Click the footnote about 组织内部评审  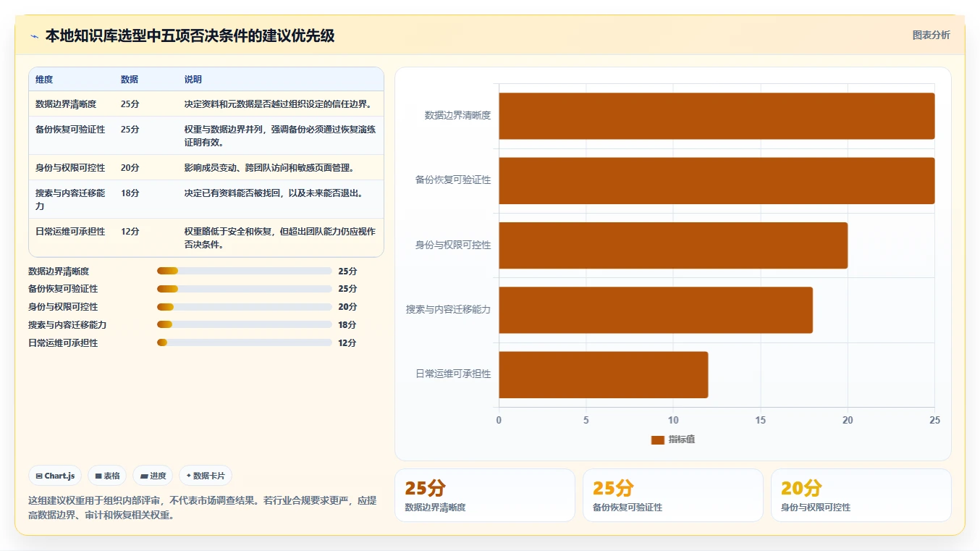coord(203,507)
